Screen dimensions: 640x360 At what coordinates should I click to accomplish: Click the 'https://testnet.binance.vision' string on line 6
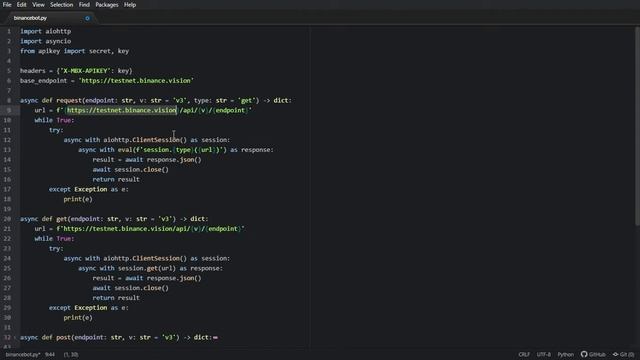coord(136,80)
